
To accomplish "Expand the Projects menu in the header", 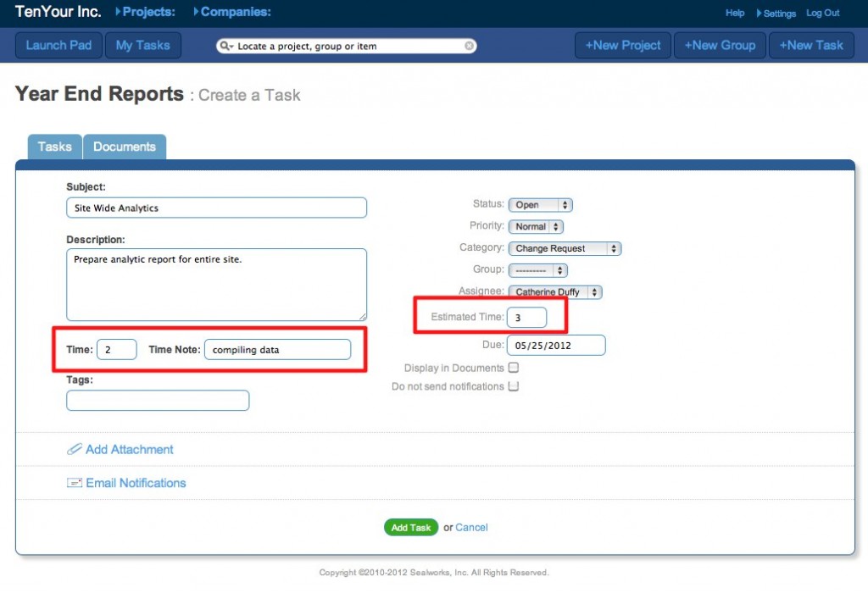I will 147,12.
